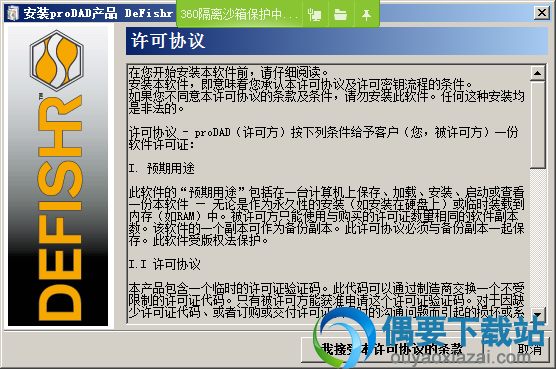
Task: Click 我接受本许可协议的条款 button
Action: click(x=391, y=350)
